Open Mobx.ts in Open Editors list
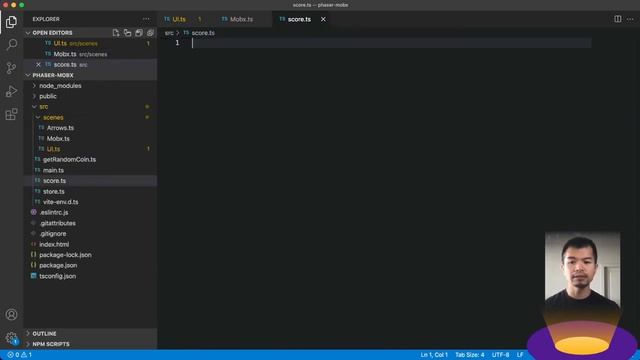The image size is (640, 360). point(90,54)
